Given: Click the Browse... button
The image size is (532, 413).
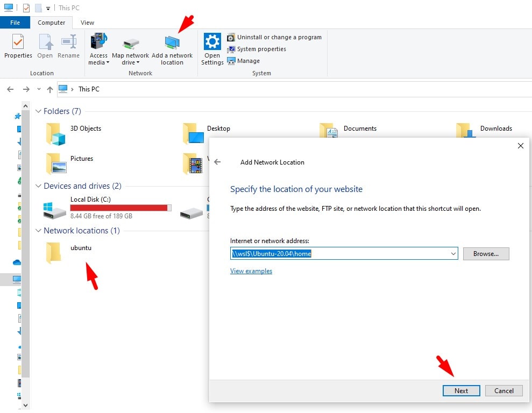Looking at the screenshot, I should coord(486,254).
